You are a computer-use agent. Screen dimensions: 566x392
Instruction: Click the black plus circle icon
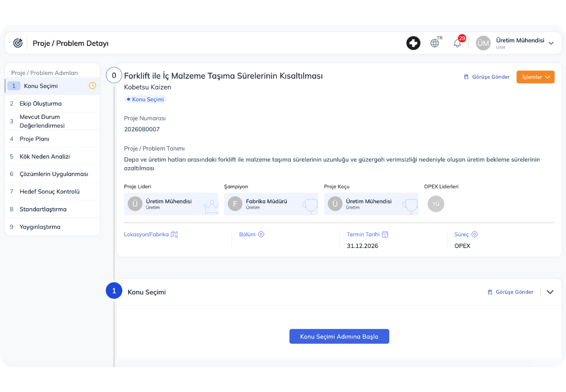pos(413,43)
